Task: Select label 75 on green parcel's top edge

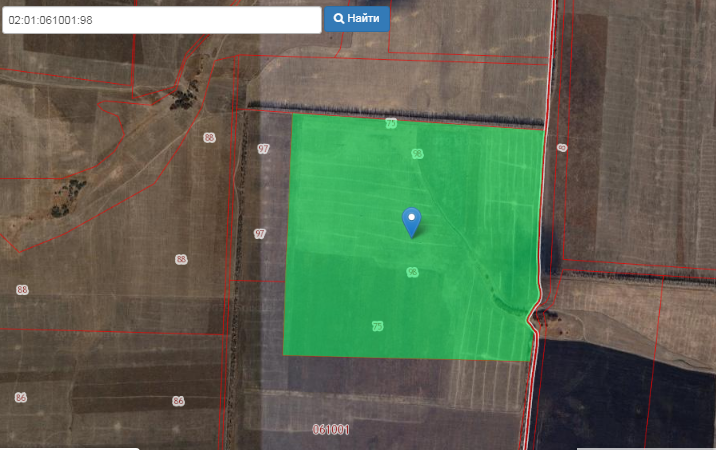Action: tap(391, 123)
